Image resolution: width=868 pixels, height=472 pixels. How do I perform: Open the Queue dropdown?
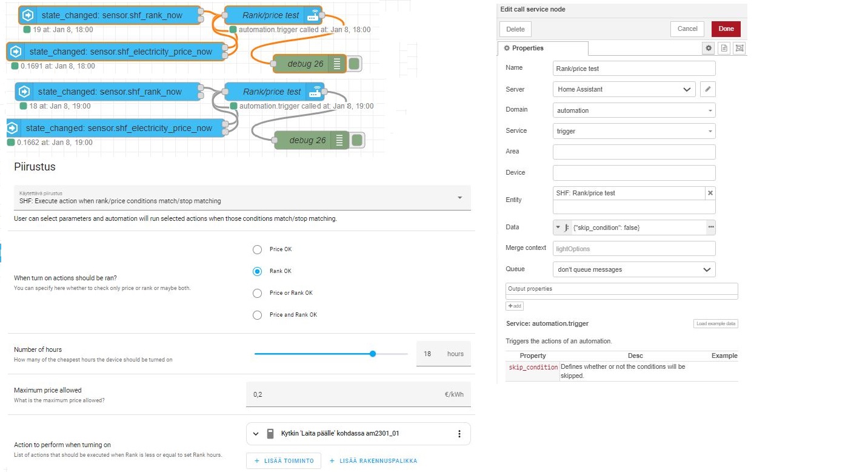(x=634, y=269)
